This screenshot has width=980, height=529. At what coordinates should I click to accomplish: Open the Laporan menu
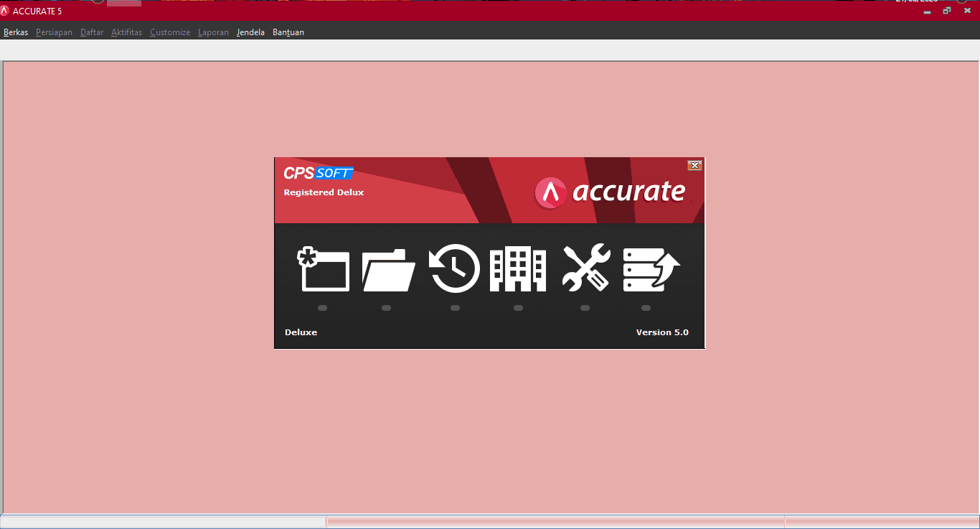pos(214,32)
